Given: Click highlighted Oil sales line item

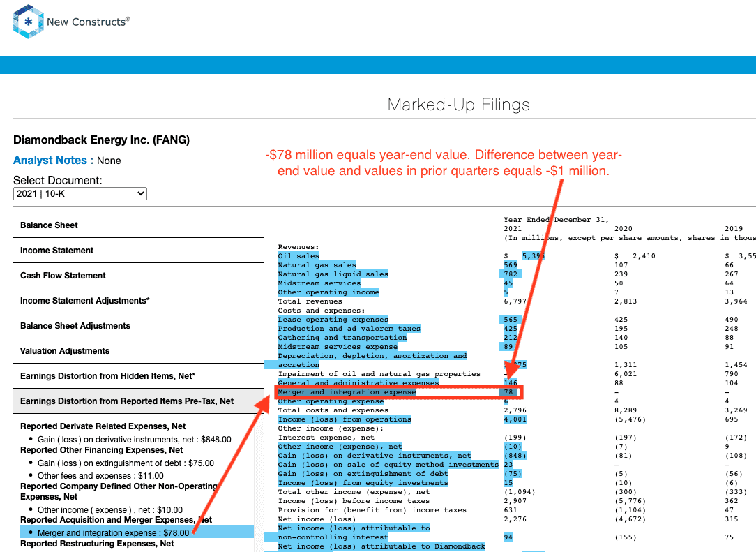Looking at the screenshot, I should pyautogui.click(x=298, y=256).
